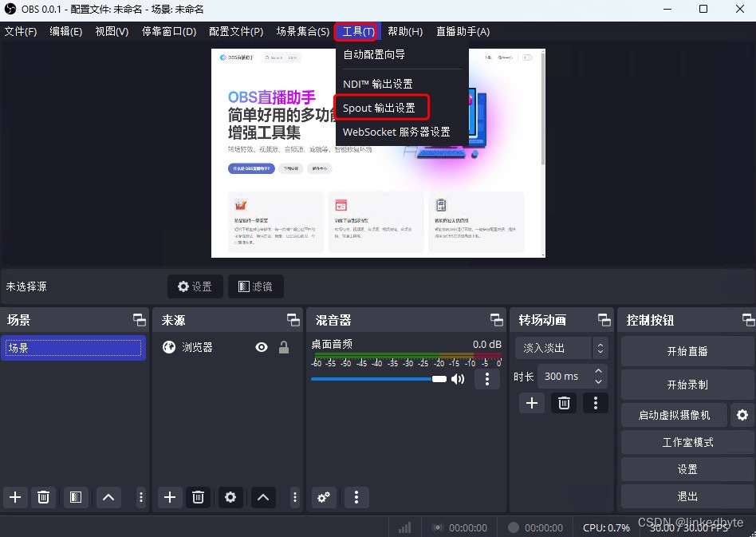Add a transition with plus button

pyautogui.click(x=532, y=404)
